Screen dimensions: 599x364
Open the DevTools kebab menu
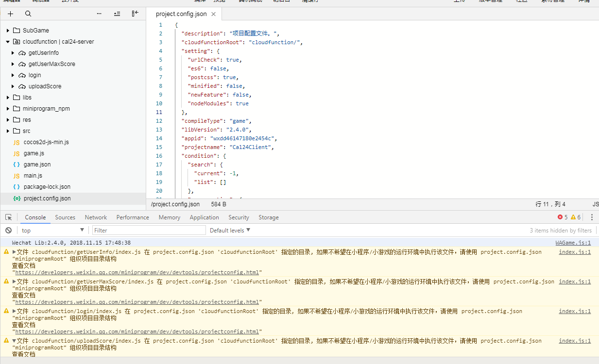(592, 217)
